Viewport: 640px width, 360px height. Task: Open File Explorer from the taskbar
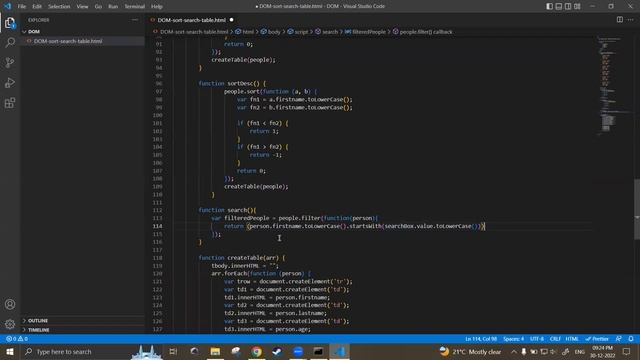pyautogui.click(x=215, y=351)
